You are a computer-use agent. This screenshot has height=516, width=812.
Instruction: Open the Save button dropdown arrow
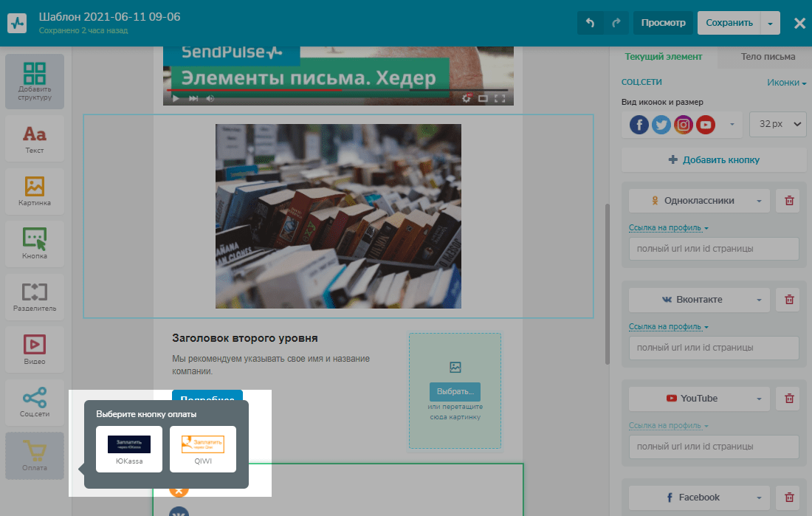[x=770, y=23]
